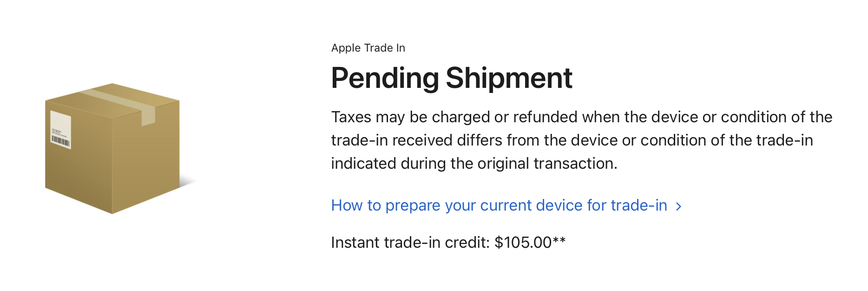Click the word "Shipment" in the heading
The image size is (868, 291).
coord(509,78)
